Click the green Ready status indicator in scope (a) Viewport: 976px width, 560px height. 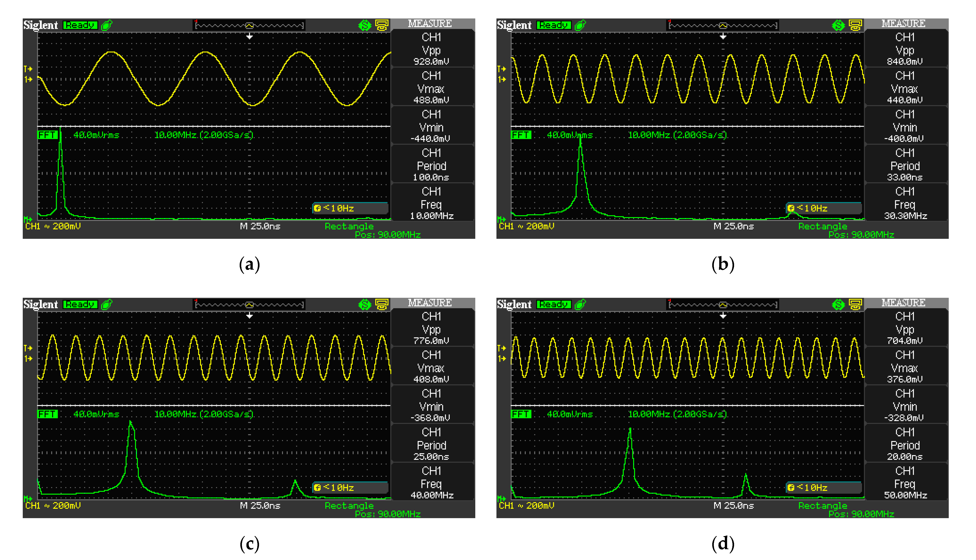click(80, 25)
